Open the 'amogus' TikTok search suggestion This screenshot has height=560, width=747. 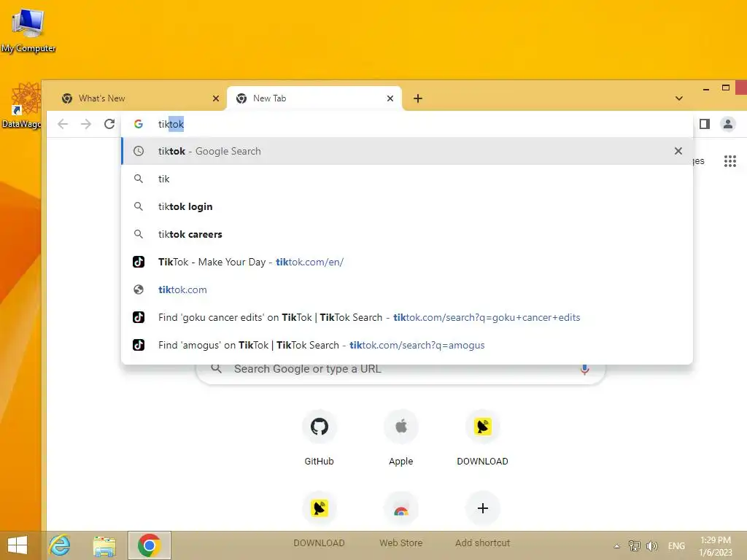(x=407, y=345)
